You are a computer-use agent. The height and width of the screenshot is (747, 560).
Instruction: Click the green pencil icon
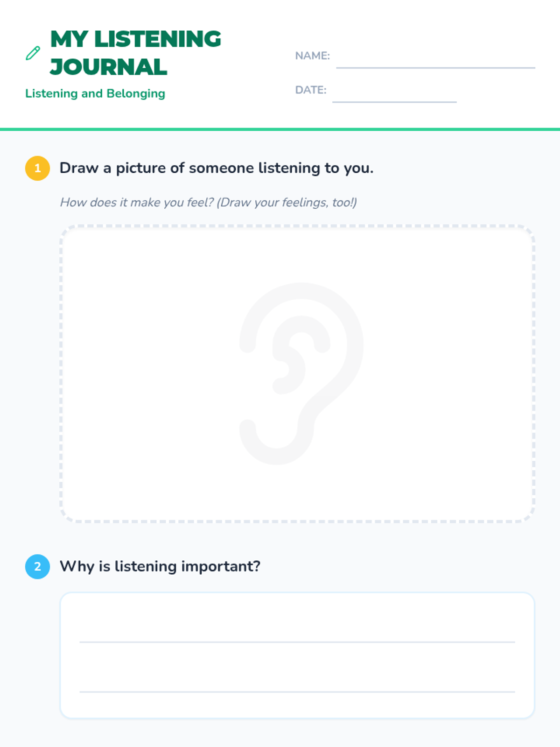click(x=33, y=53)
